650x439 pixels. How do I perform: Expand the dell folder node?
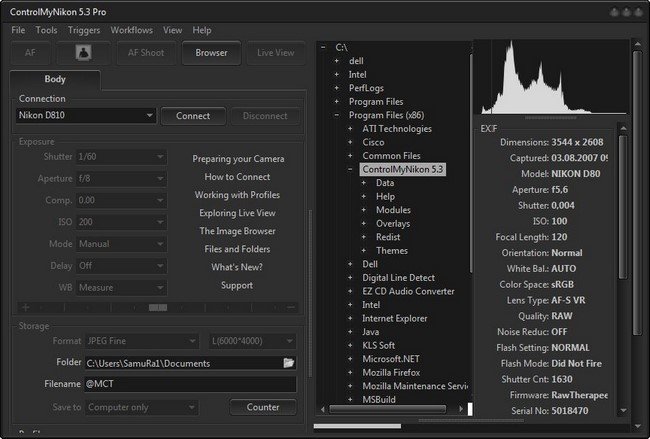337,61
